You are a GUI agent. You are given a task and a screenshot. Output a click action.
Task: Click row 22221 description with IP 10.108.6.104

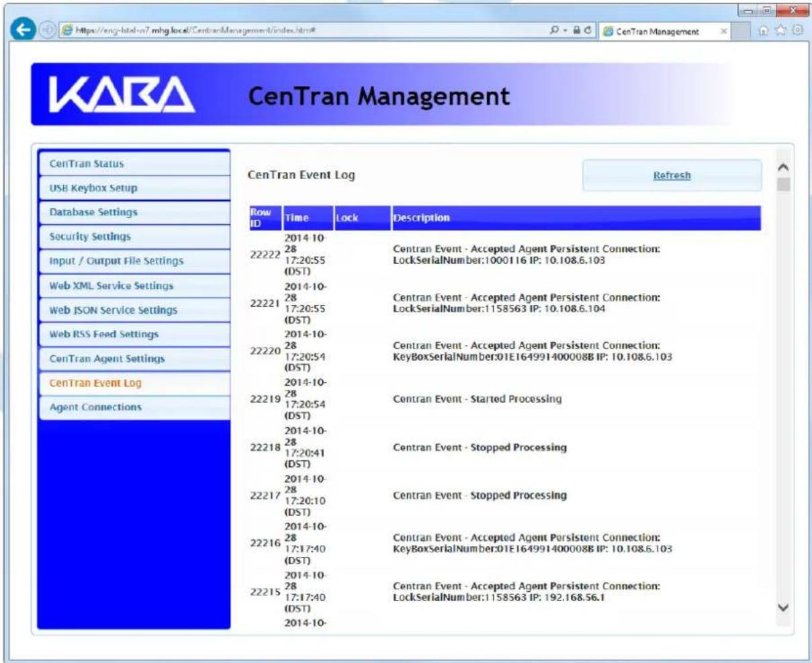tap(527, 303)
